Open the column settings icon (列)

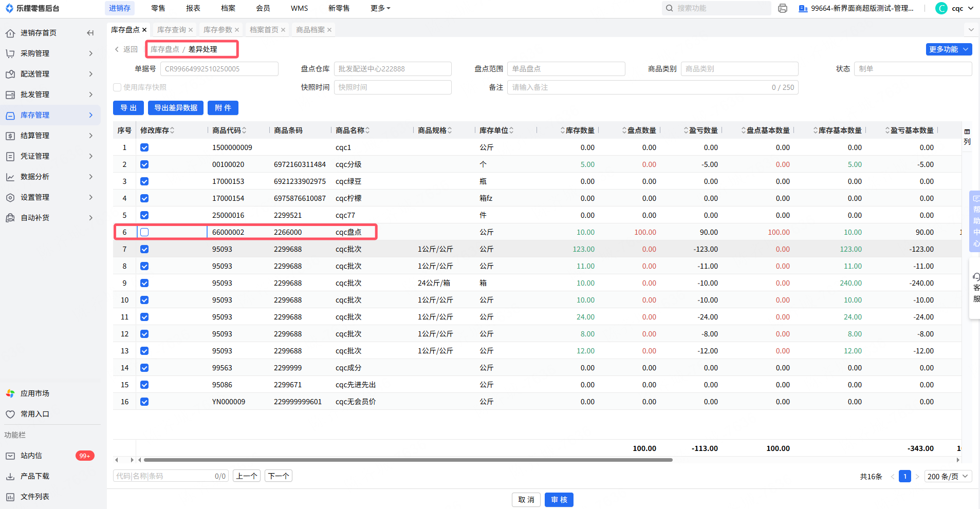(x=967, y=137)
